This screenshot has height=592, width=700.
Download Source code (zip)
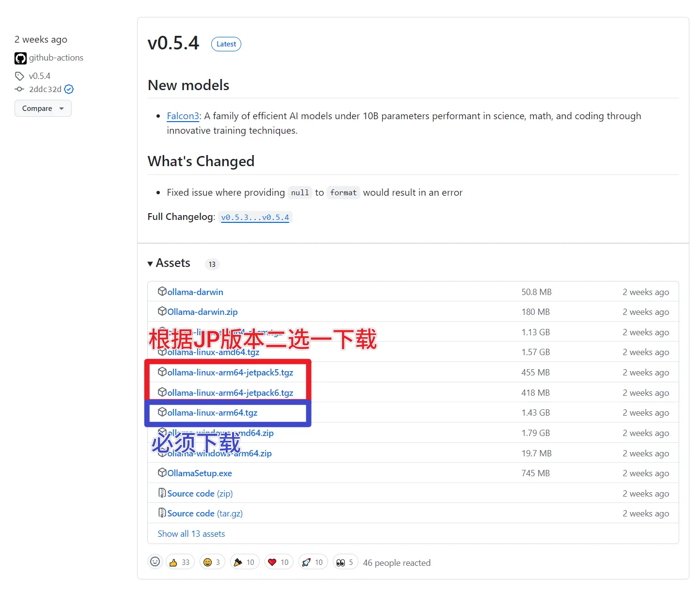coord(200,494)
